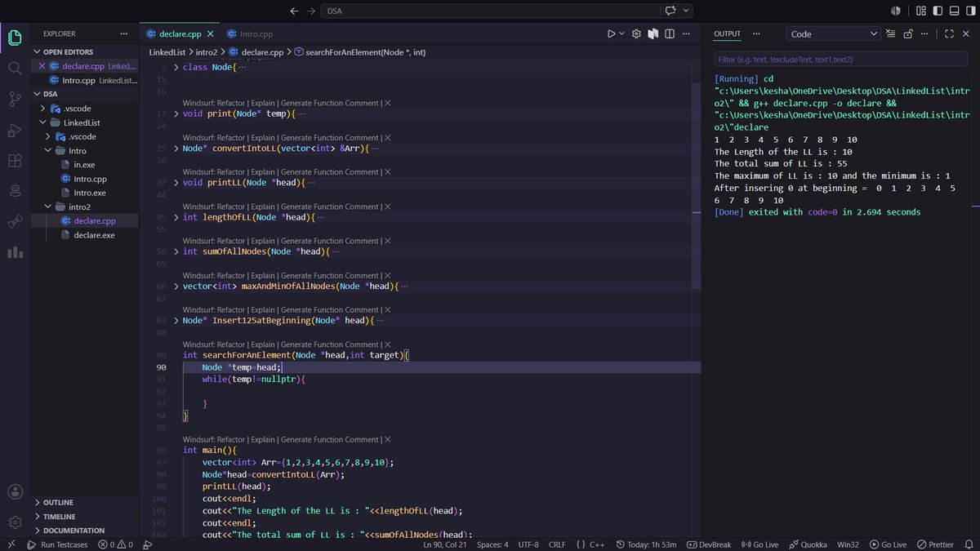
Task: Open the Code output channel dropdown
Action: tap(833, 34)
